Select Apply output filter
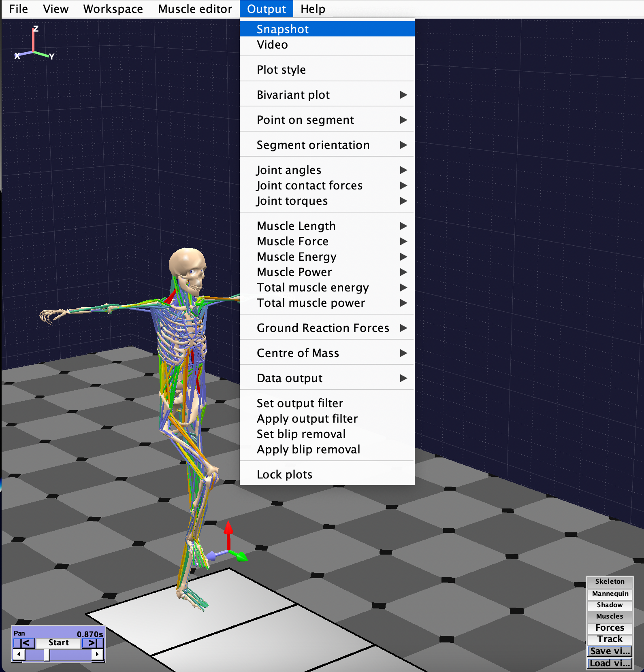Viewport: 644px width, 672px height. tap(327, 419)
